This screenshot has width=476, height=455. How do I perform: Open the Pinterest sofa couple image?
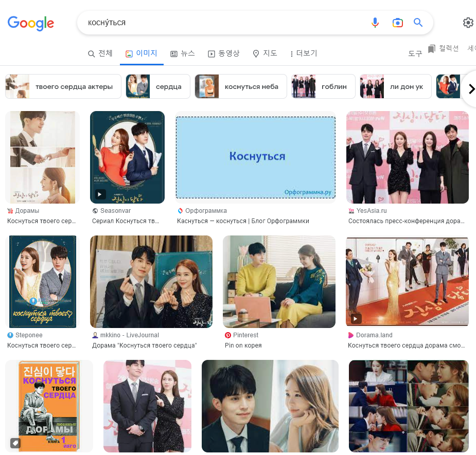279,282
